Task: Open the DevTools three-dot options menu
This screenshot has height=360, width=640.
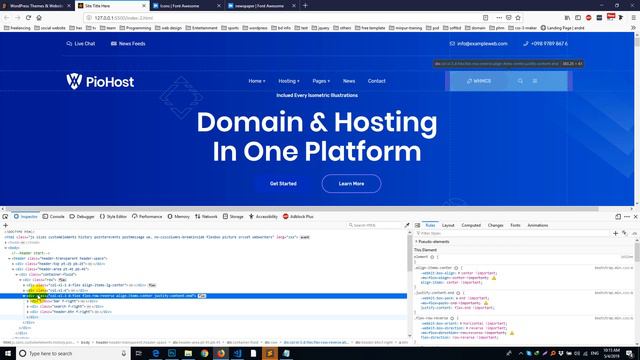Action: pyautogui.click(x=627, y=217)
